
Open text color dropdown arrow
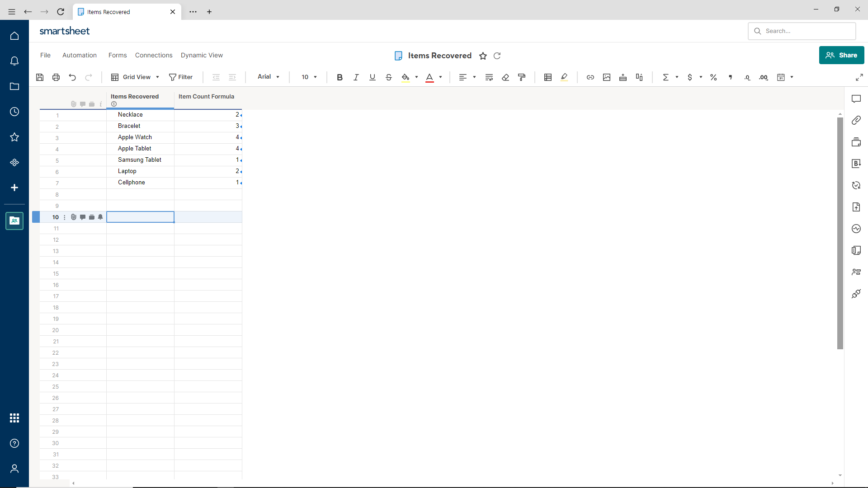(x=440, y=77)
